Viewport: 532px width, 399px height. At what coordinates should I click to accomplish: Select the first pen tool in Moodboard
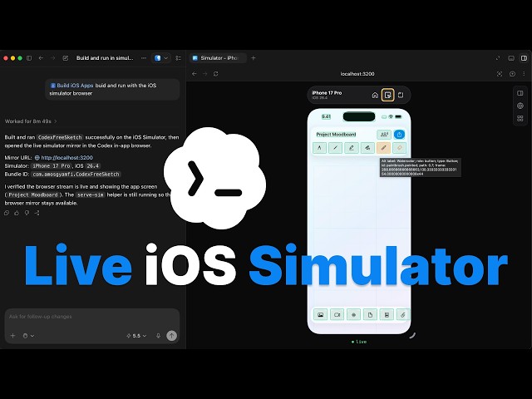[319, 148]
